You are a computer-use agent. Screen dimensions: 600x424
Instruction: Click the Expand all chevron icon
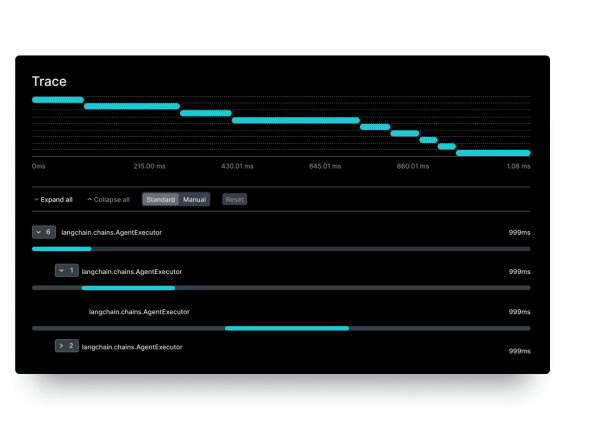(x=36, y=200)
